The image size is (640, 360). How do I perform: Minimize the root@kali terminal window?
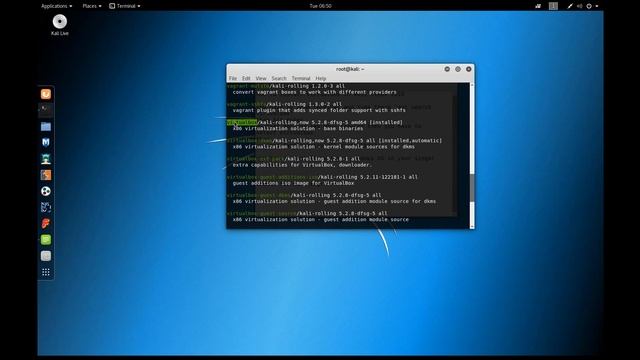[447, 69]
